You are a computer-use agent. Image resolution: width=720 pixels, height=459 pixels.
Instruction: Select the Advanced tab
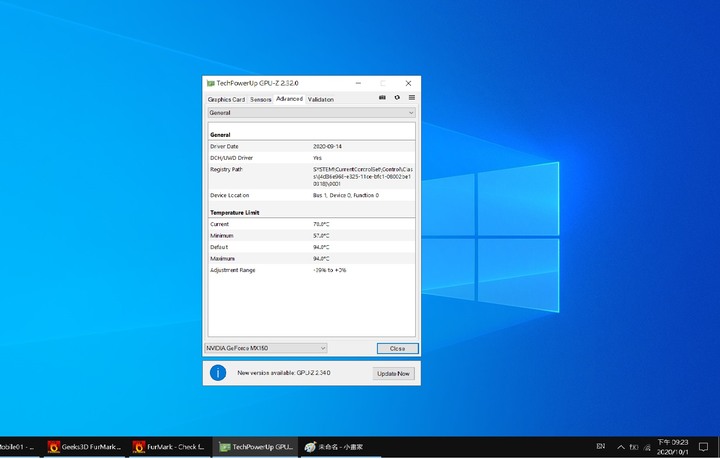(x=289, y=99)
